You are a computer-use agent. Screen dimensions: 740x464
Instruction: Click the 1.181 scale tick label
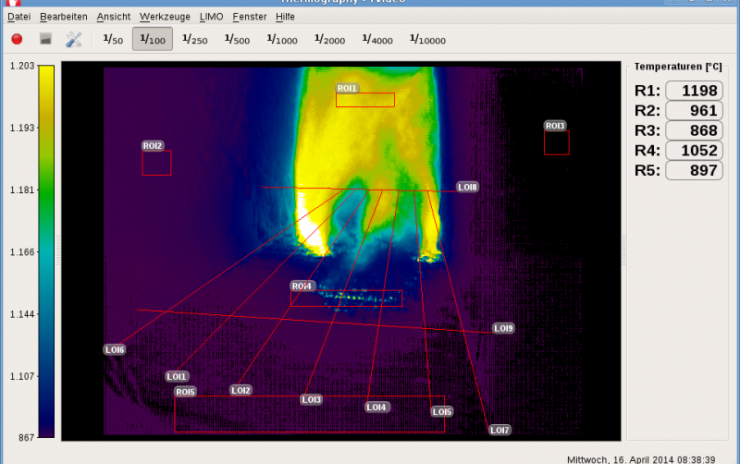click(22, 190)
